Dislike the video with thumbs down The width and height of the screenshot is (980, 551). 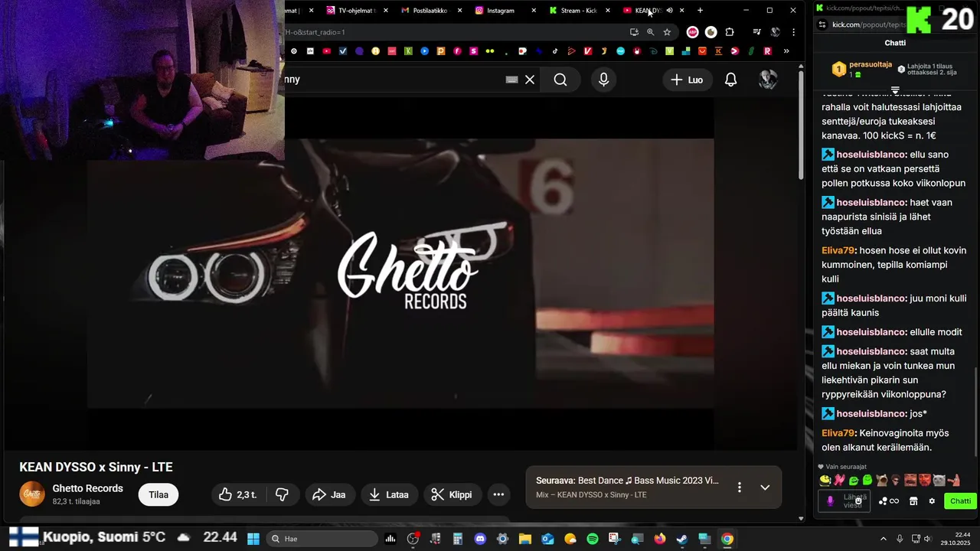[282, 494]
